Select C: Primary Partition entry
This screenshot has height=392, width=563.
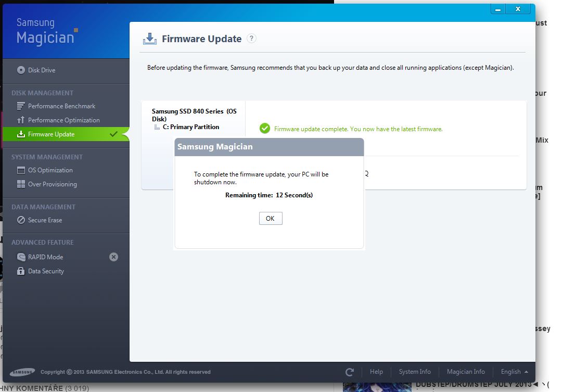pyautogui.click(x=190, y=127)
